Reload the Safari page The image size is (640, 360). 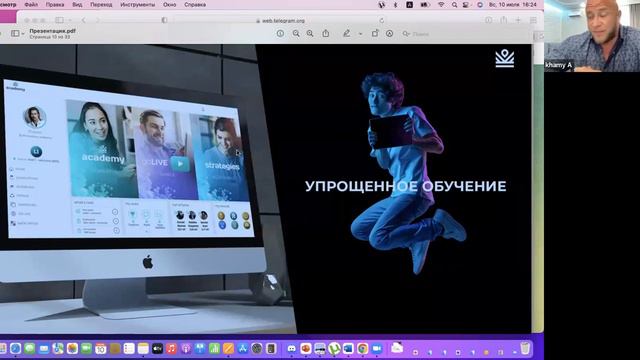382,20
